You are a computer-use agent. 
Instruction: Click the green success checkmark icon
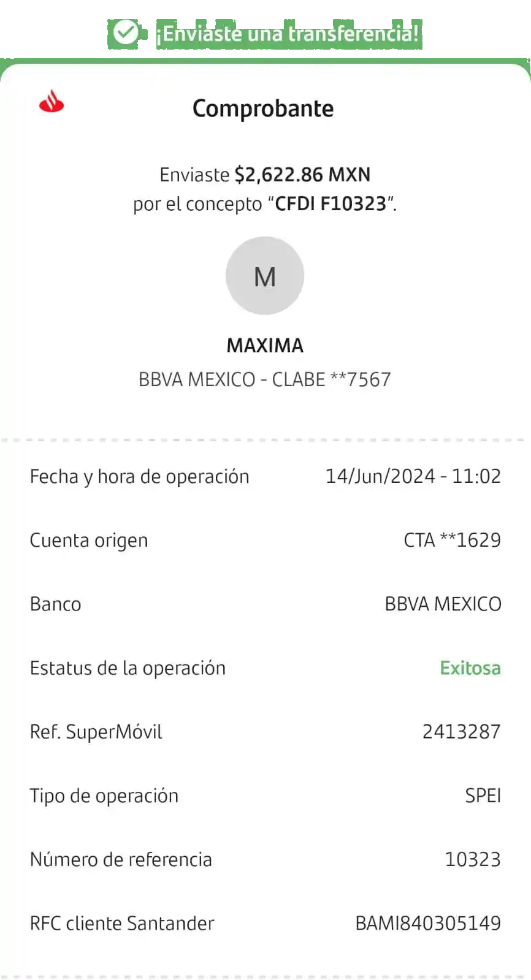126,32
